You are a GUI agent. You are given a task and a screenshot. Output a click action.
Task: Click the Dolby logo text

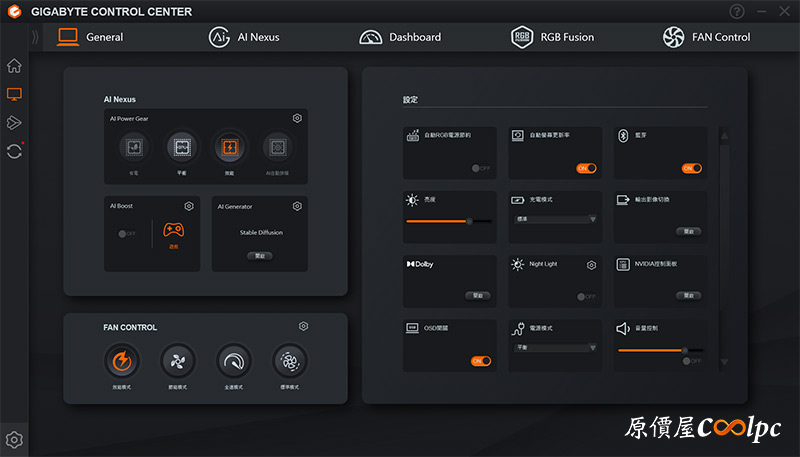coord(420,264)
